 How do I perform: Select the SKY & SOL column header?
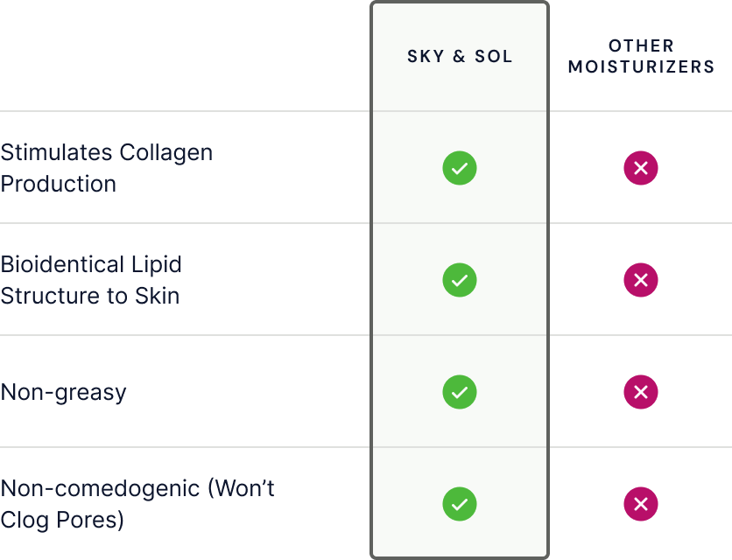click(x=460, y=57)
